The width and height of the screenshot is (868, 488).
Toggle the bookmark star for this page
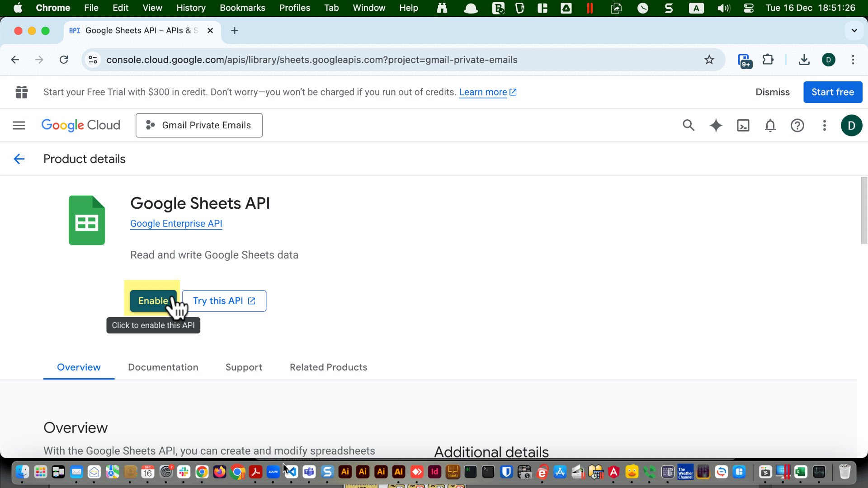[x=709, y=59]
